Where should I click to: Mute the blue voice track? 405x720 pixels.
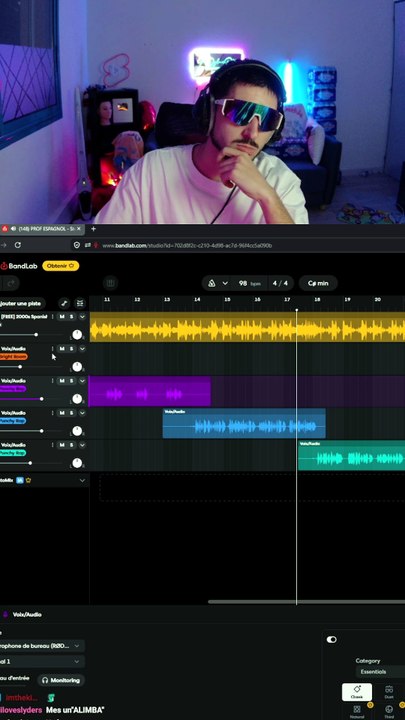(x=62, y=413)
